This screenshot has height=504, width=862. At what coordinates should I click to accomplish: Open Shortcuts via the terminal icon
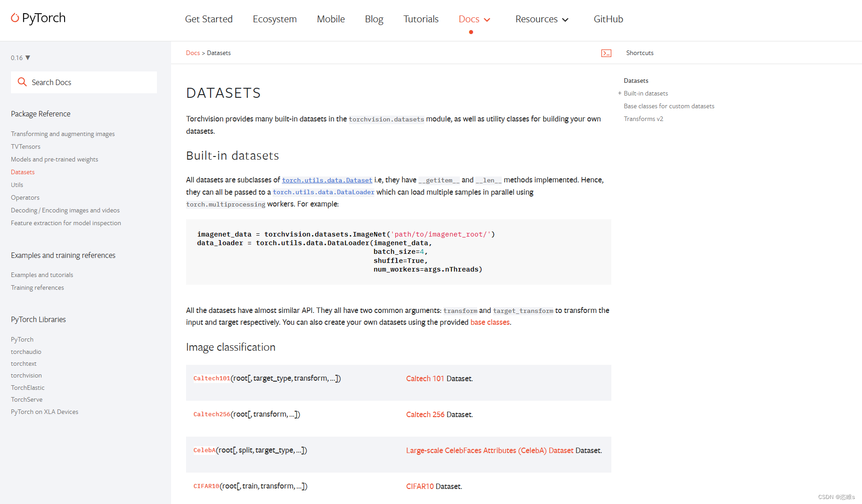pos(606,53)
